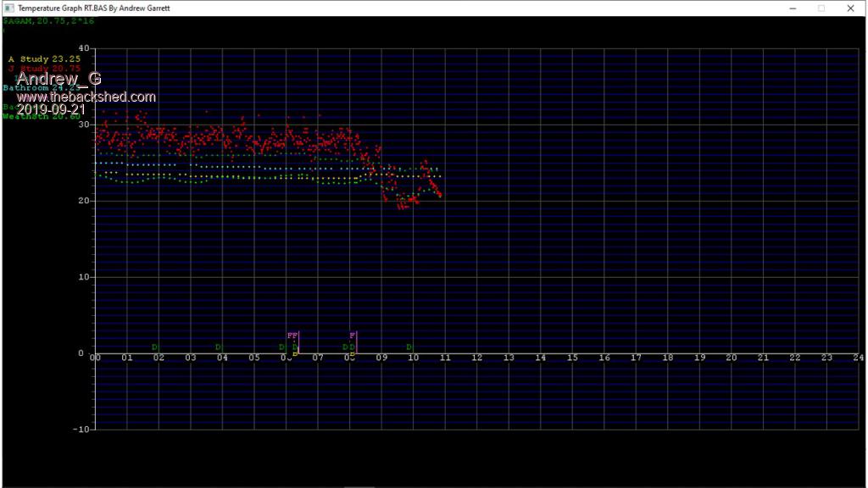Click the green D marker near hour 04
Viewport: 868px width, 488px height.
tap(218, 347)
